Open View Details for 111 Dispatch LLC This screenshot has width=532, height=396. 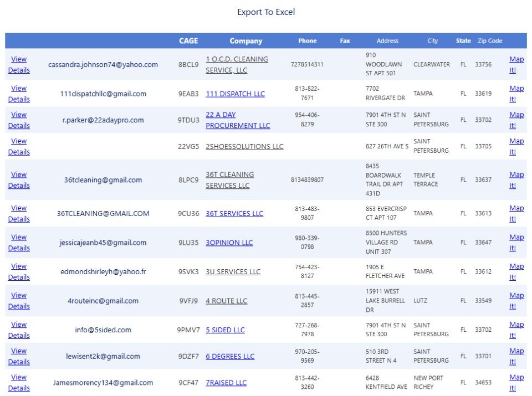(x=19, y=94)
